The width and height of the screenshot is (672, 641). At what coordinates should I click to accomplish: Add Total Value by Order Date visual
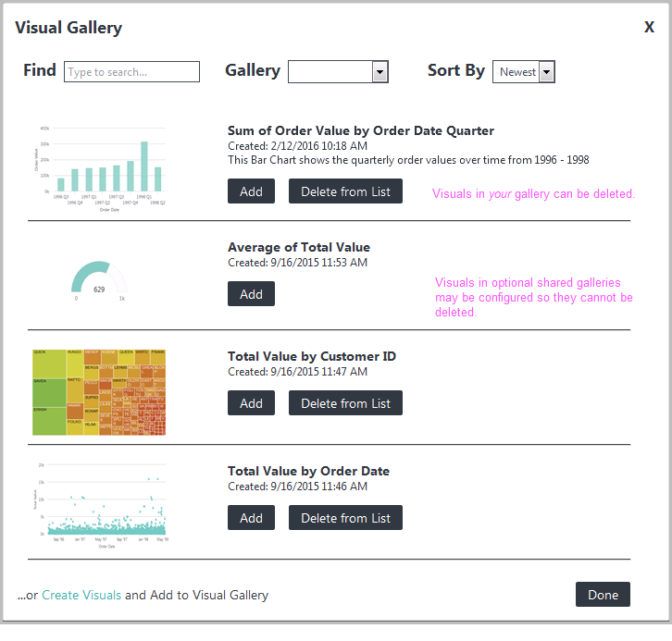[251, 518]
